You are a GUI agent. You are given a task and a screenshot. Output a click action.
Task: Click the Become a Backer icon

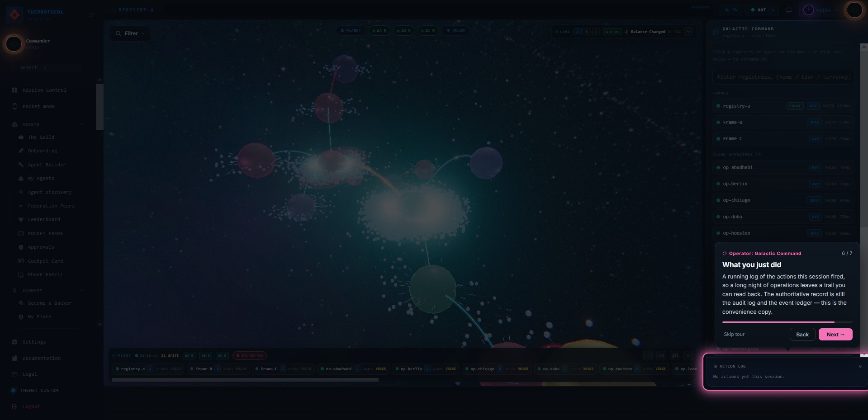click(x=21, y=303)
